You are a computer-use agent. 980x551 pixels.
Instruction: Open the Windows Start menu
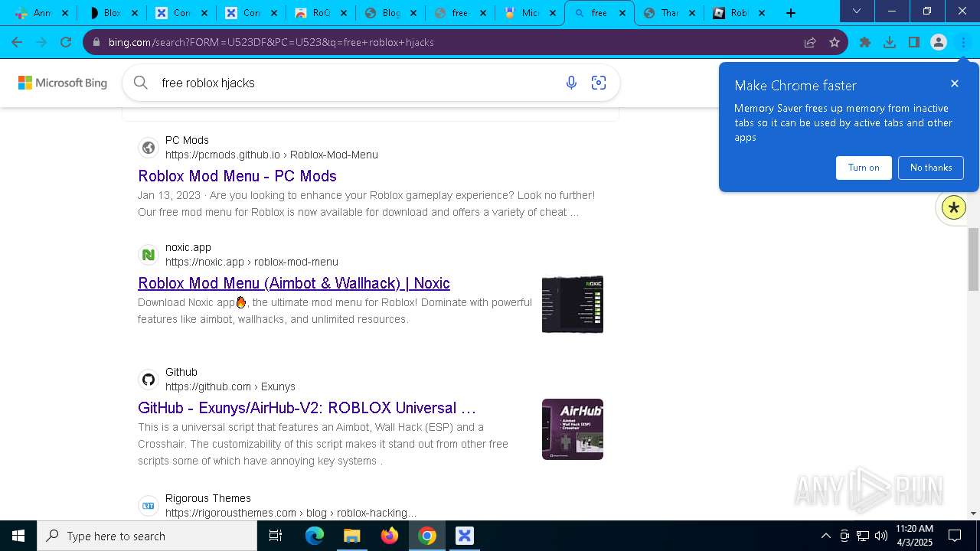(x=18, y=536)
